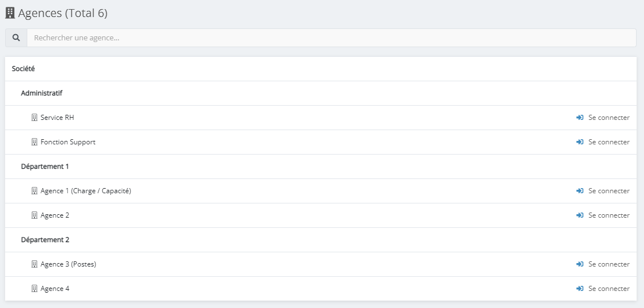Select the Département 1 group row
The height and width of the screenshot is (308, 644).
coord(45,167)
